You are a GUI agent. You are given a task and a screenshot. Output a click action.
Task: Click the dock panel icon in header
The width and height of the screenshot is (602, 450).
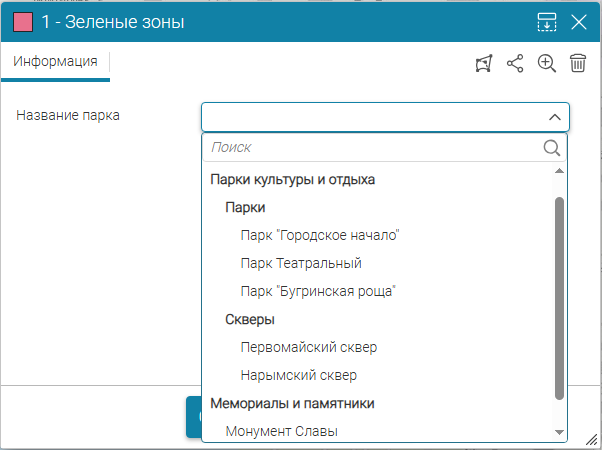pos(546,22)
